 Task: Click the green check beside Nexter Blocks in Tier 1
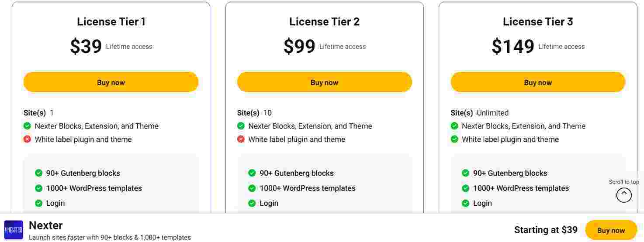coord(27,126)
